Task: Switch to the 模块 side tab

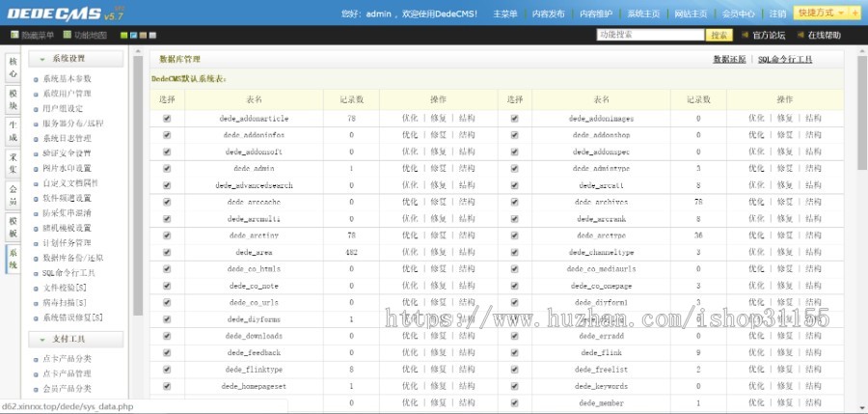Action: tap(13, 99)
